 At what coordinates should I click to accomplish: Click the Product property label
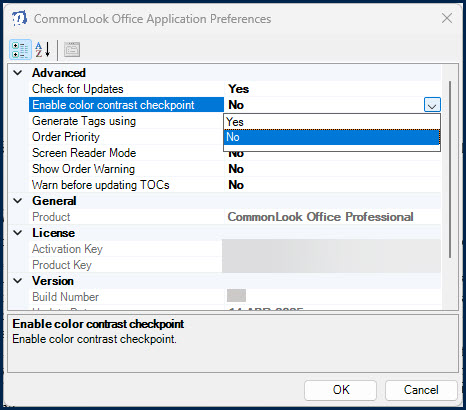[51, 217]
